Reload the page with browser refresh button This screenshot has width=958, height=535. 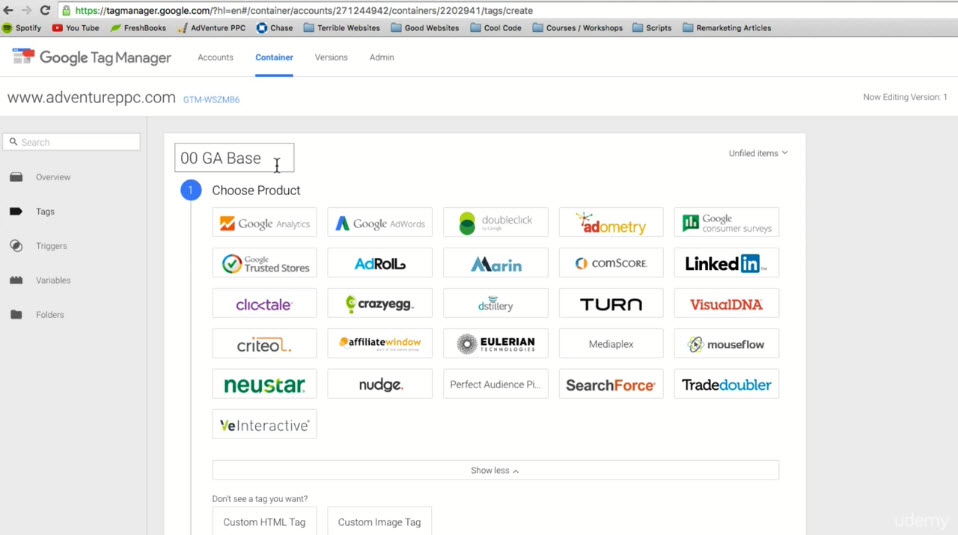tap(45, 10)
